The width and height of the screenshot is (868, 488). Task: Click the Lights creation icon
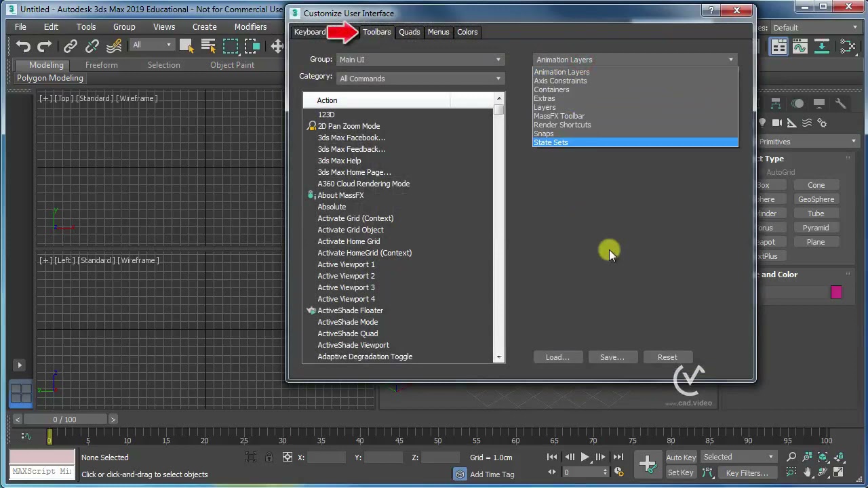(x=762, y=123)
